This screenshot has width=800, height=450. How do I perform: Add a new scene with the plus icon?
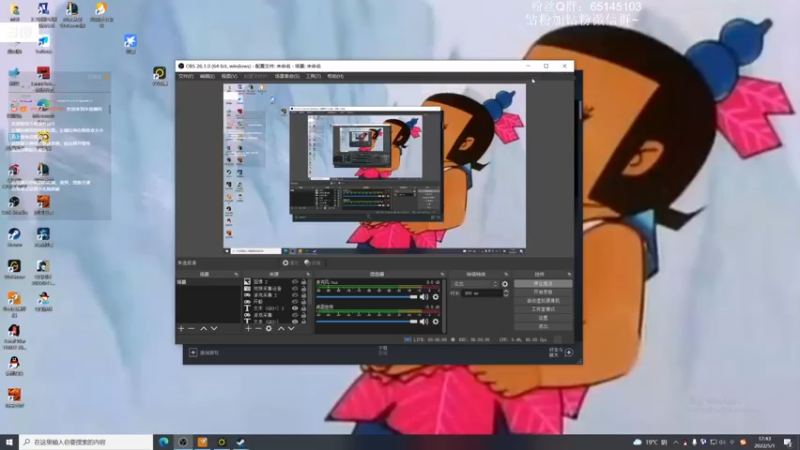pos(181,329)
